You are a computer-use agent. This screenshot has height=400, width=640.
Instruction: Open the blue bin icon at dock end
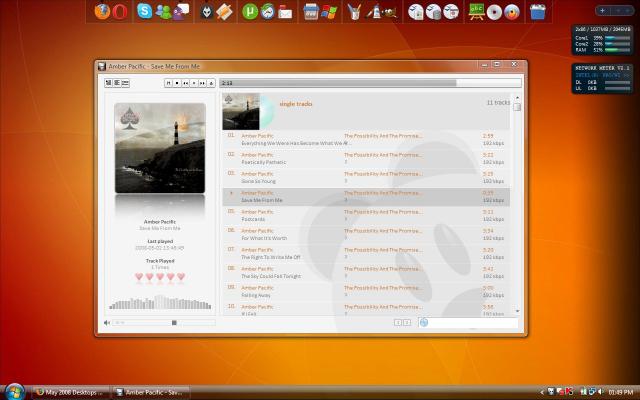[538, 12]
